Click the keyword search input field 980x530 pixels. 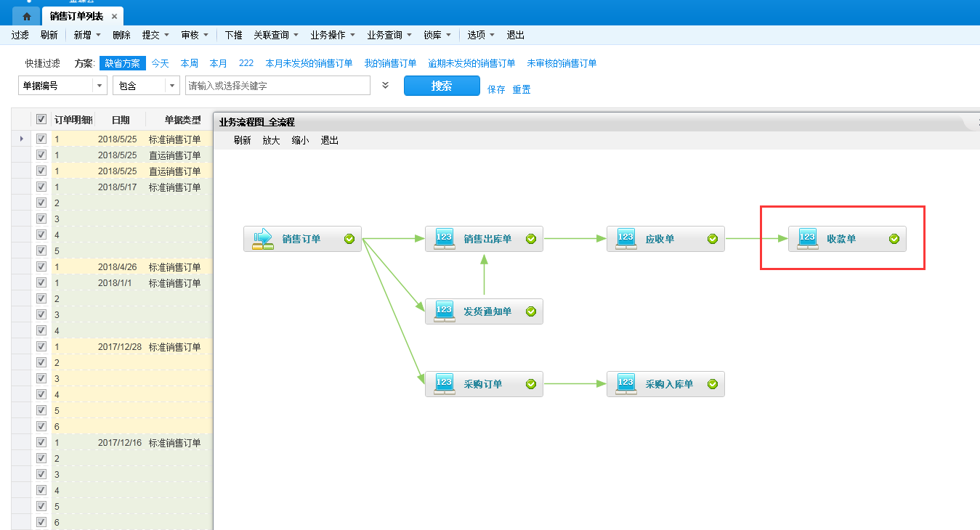pos(278,86)
